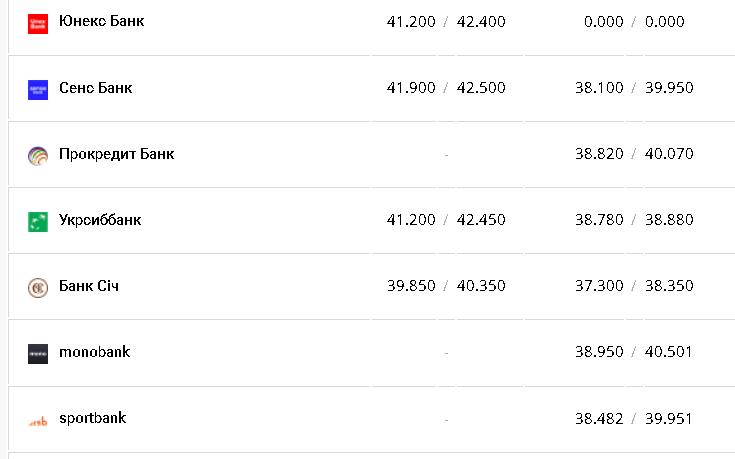
Task: Click the Юнекс Банк logo icon
Action: 38,22
